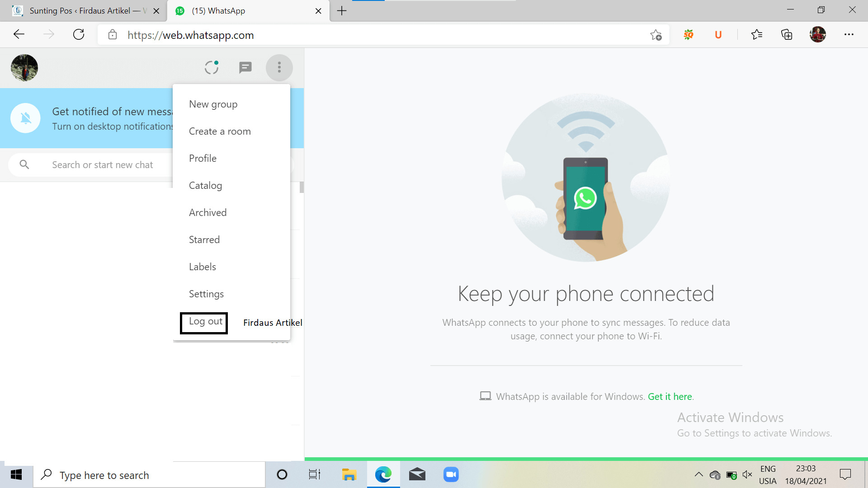The width and height of the screenshot is (868, 488).
Task: Open Task View icon
Action: point(315,474)
